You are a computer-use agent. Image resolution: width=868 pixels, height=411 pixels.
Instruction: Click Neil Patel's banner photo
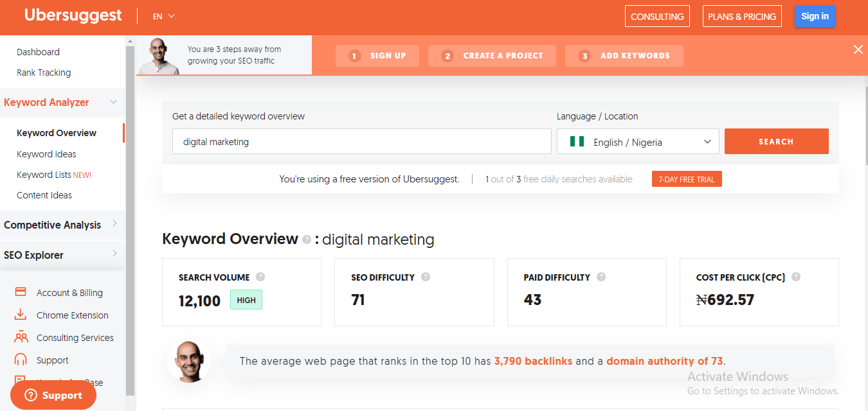[159, 56]
